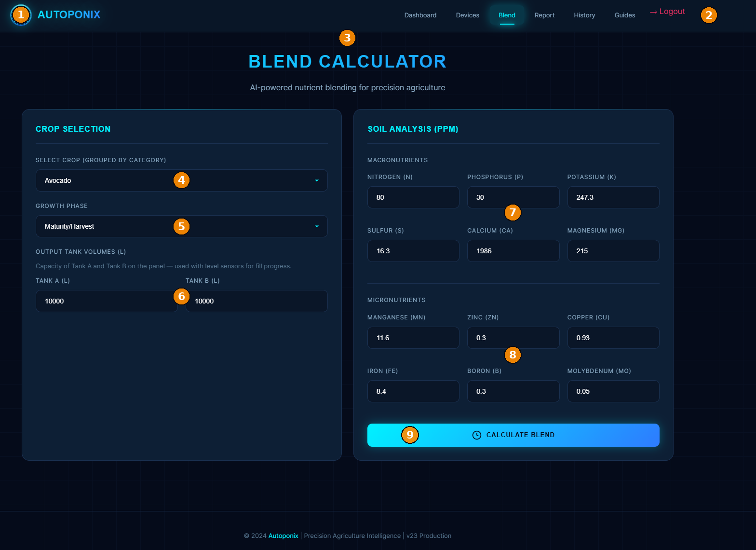Screen dimensions: 756x550
Task: Select the Potassium (K) field
Action: (613, 197)
